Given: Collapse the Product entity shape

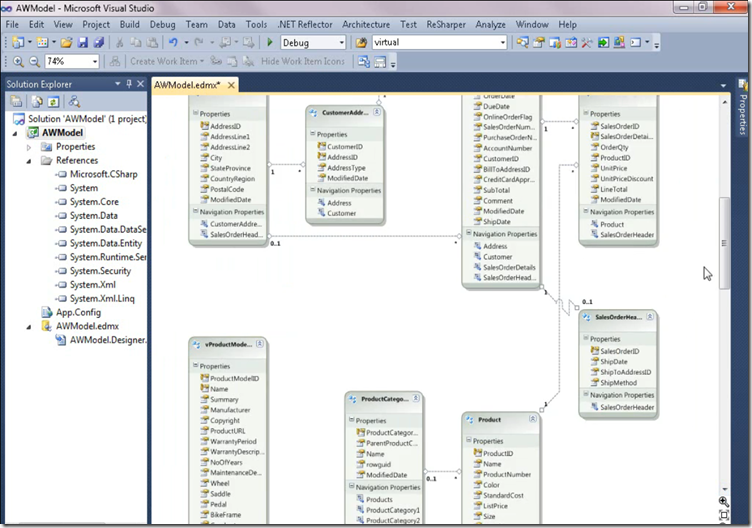Looking at the screenshot, I should pos(533,419).
